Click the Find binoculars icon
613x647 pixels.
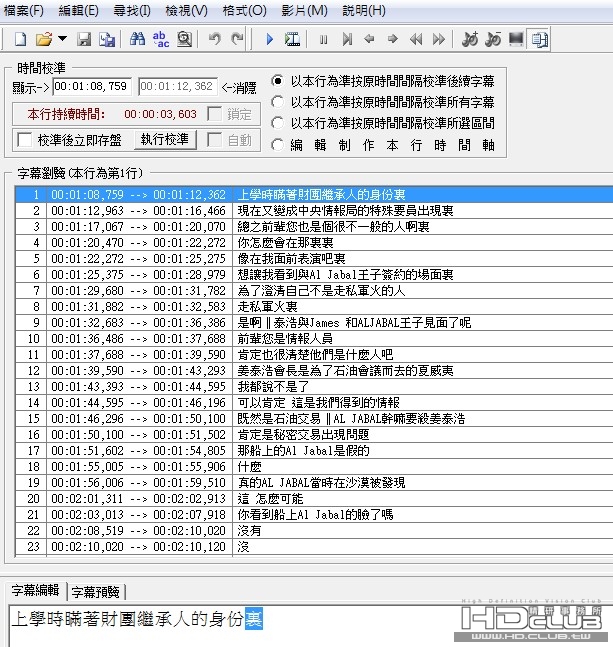(137, 39)
